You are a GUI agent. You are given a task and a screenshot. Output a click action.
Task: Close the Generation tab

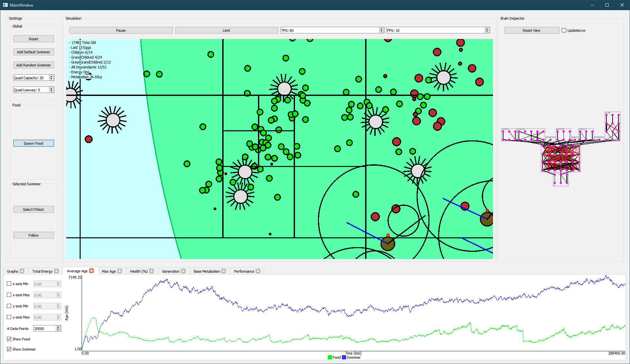pos(183,271)
